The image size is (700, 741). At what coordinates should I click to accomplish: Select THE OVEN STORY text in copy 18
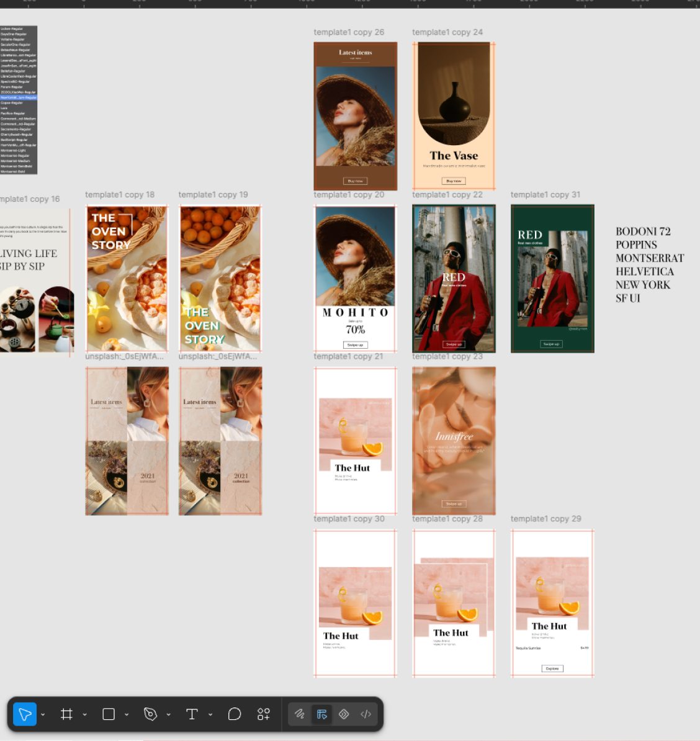pyautogui.click(x=111, y=231)
